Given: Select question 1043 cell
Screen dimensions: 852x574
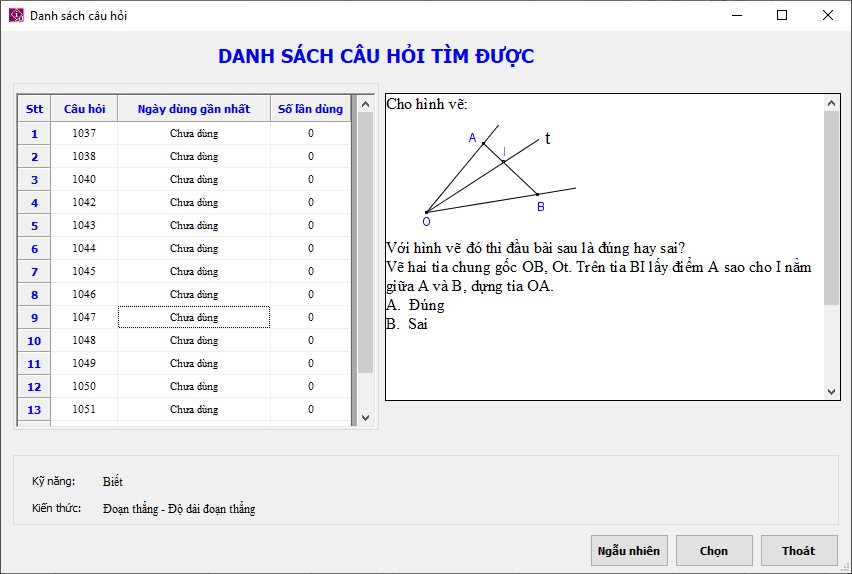Looking at the screenshot, I should click(84, 225).
